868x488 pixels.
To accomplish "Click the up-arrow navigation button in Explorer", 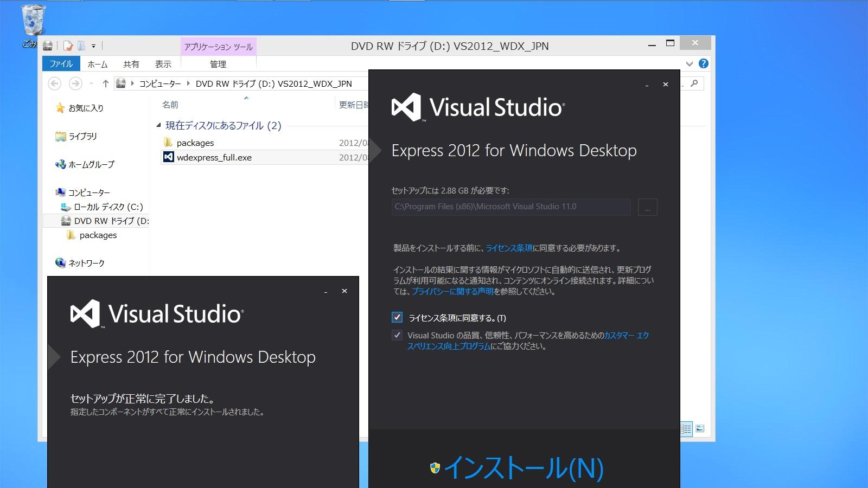I will pyautogui.click(x=105, y=84).
